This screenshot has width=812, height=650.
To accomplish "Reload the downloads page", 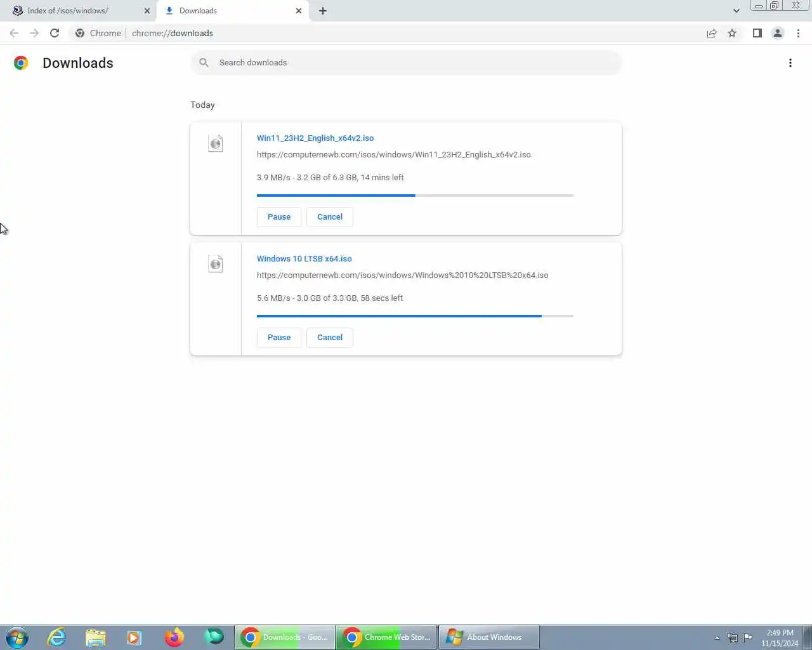I will [x=55, y=33].
